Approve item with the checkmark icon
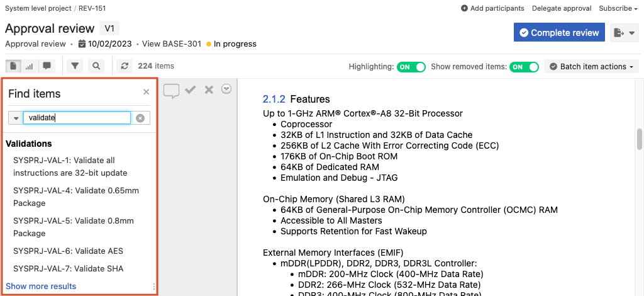644x296 pixels. pyautogui.click(x=191, y=90)
